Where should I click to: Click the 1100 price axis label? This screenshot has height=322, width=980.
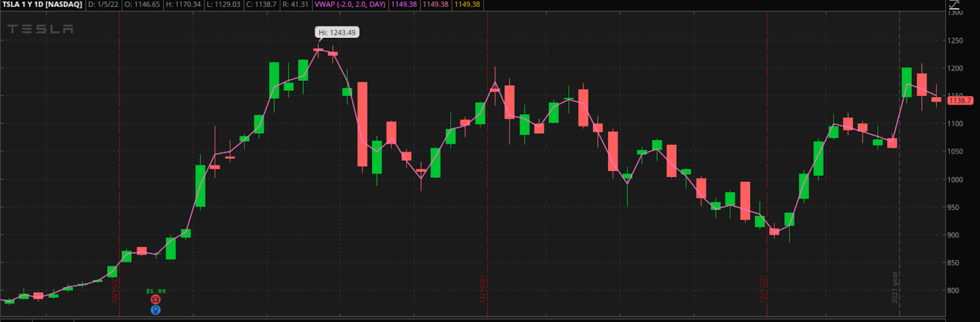[955, 123]
